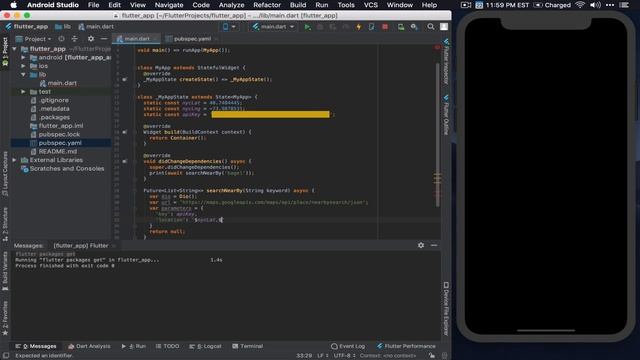Open the Project view dropdown

tap(34, 39)
